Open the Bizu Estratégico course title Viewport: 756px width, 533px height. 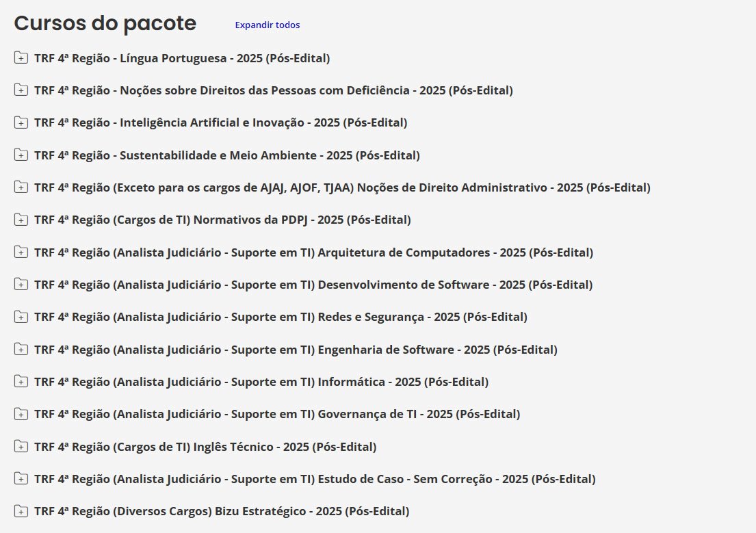point(222,511)
